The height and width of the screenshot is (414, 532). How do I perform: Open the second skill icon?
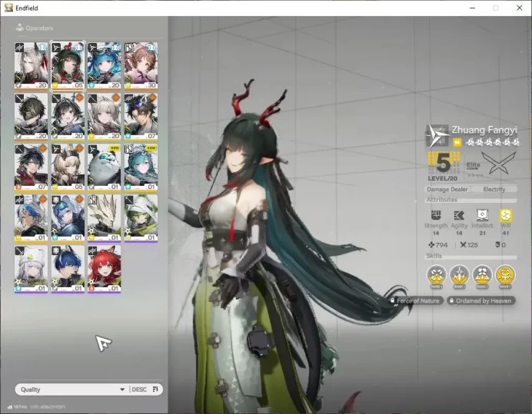tap(460, 275)
